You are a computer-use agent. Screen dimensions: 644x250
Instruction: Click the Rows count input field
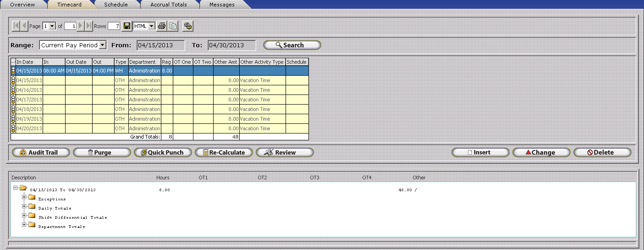tap(114, 26)
